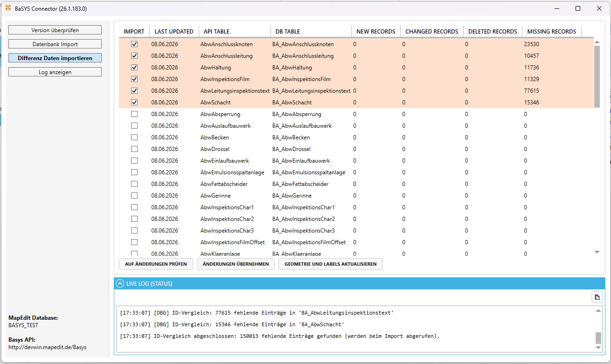Sort by LAST UPDATED column header
The width and height of the screenshot is (611, 364).
174,31
